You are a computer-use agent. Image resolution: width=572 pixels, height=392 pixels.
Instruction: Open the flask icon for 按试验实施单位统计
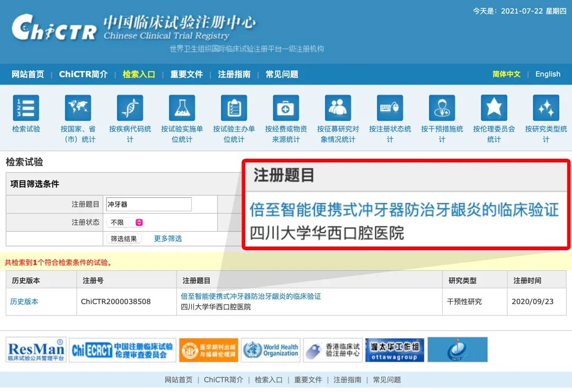[x=182, y=108]
